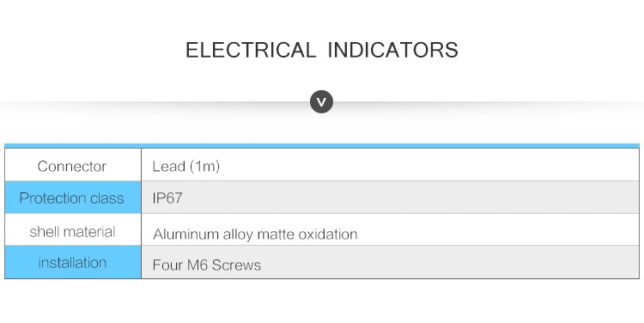Select the IP67 value text

(x=167, y=198)
